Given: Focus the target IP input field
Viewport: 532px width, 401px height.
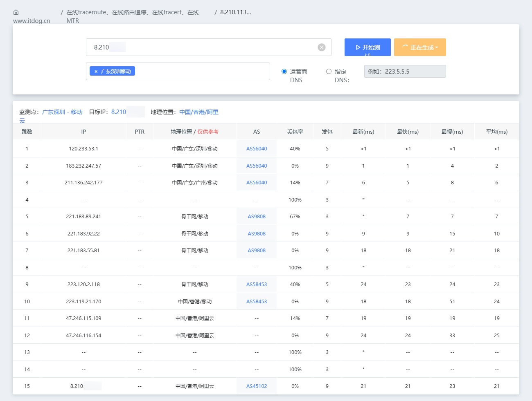Looking at the screenshot, I should coord(209,47).
